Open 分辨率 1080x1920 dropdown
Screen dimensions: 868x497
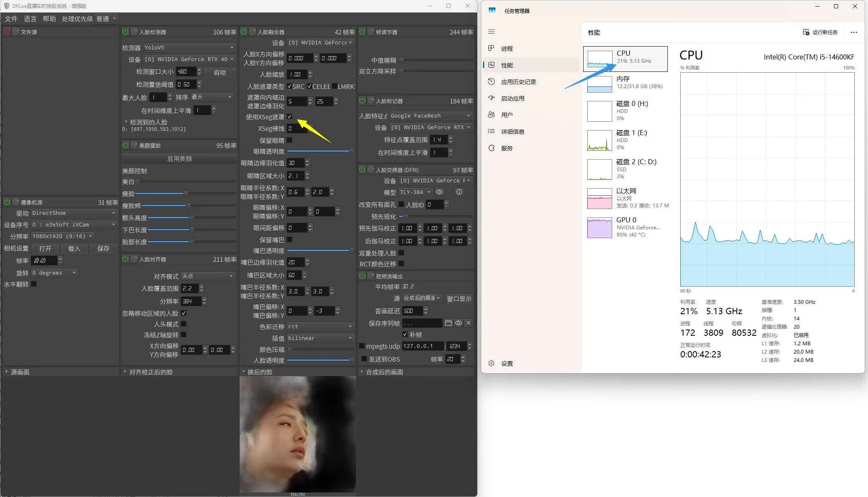(x=62, y=236)
